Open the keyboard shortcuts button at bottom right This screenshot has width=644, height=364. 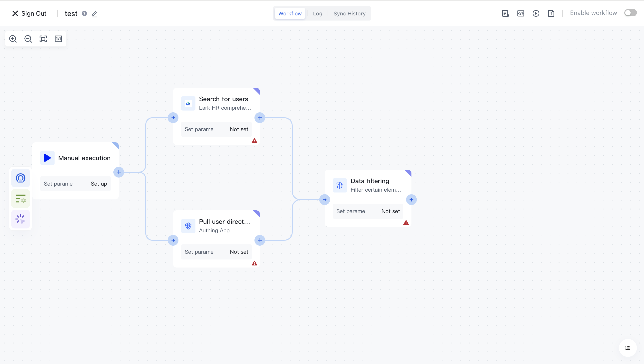coord(627,348)
